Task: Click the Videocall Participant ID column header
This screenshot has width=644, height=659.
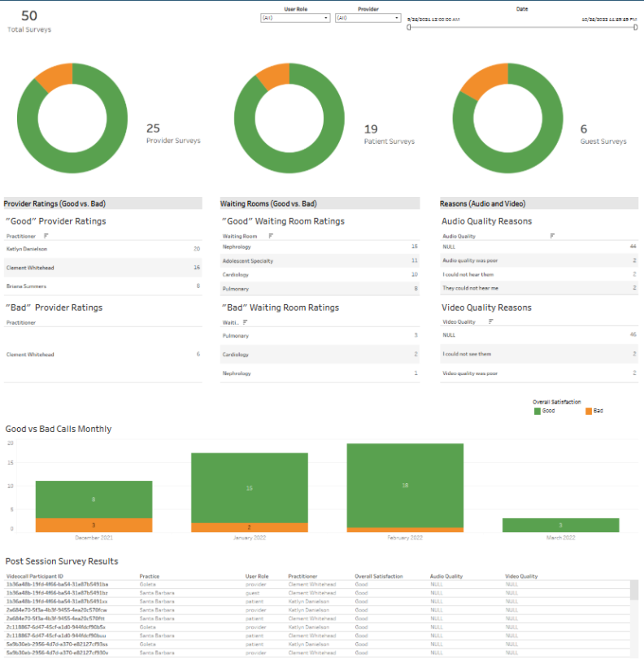Action: click(x=35, y=576)
